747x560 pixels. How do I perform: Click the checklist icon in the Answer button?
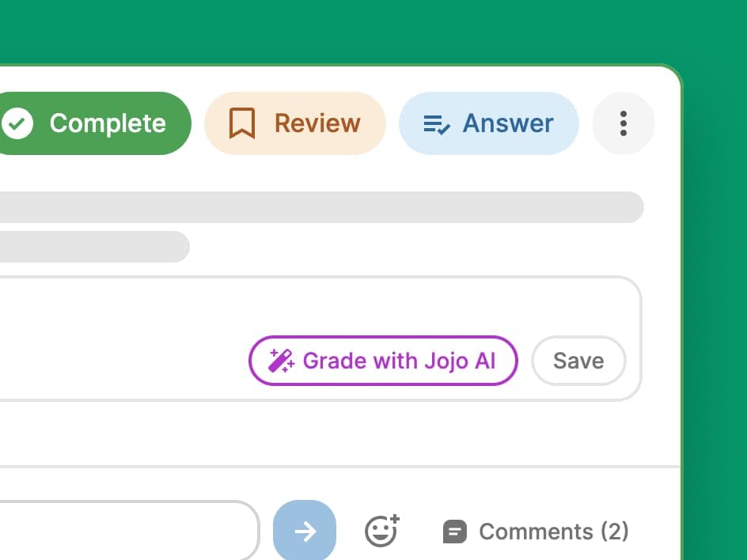click(x=437, y=124)
